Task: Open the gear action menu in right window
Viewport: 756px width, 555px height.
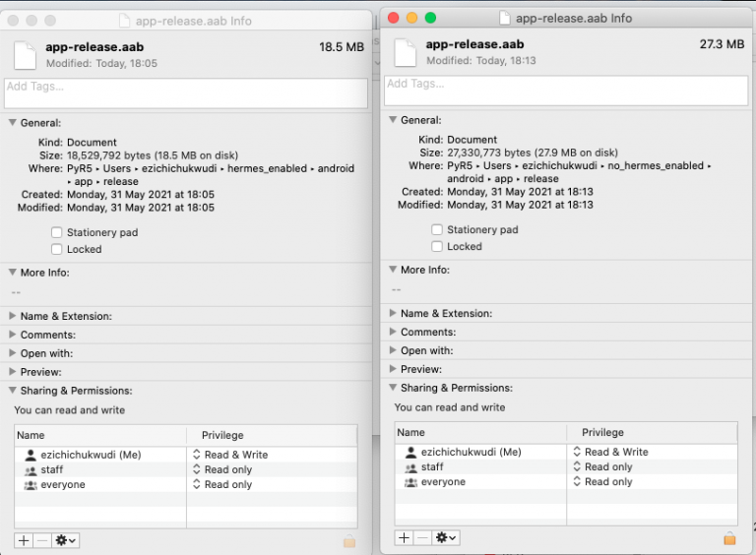Action: [x=446, y=537]
